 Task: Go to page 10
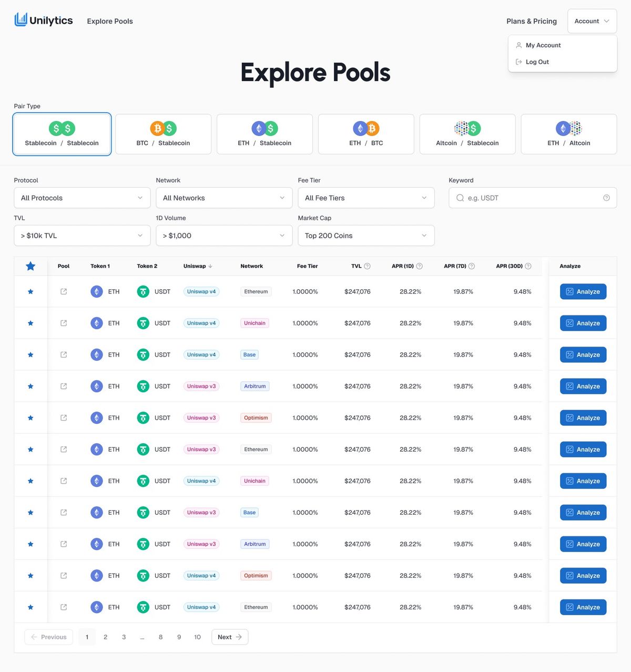click(x=197, y=637)
